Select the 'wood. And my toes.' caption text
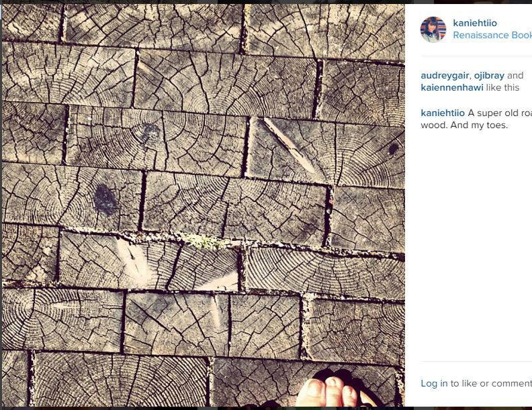The image size is (532, 410). tap(464, 125)
